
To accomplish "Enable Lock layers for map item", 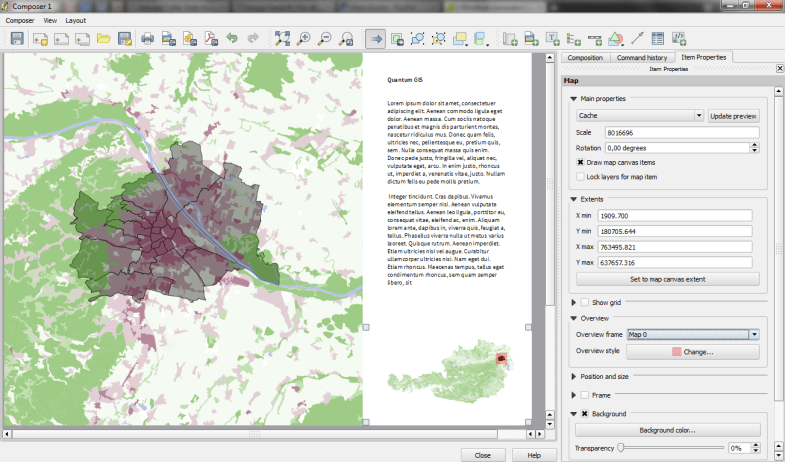I will point(581,177).
